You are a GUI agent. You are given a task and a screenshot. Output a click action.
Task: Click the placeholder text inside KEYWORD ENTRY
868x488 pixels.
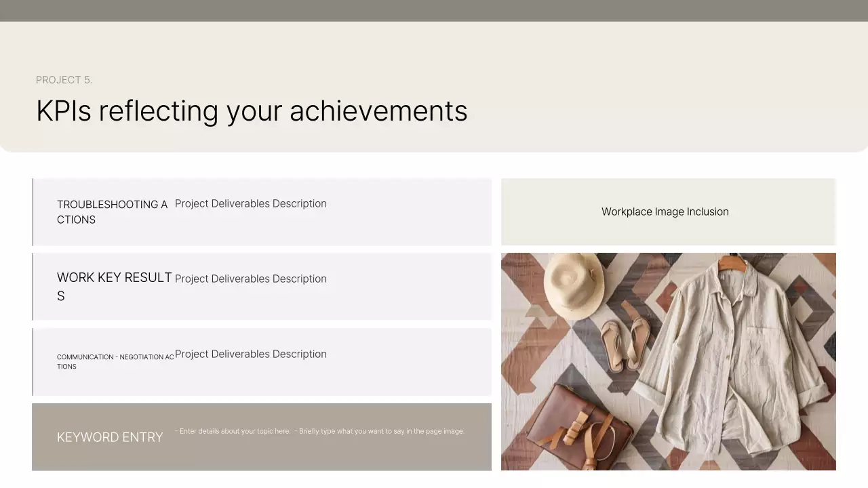[x=320, y=431]
